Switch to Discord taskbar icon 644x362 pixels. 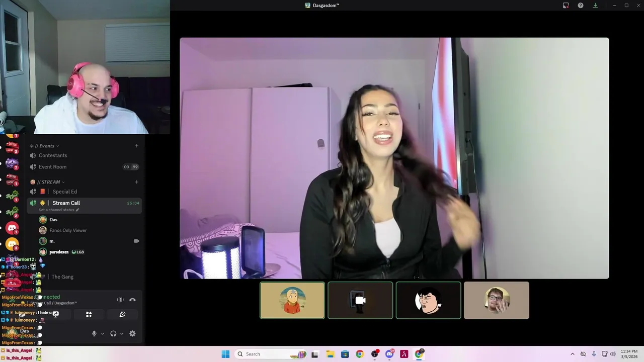(x=389, y=354)
